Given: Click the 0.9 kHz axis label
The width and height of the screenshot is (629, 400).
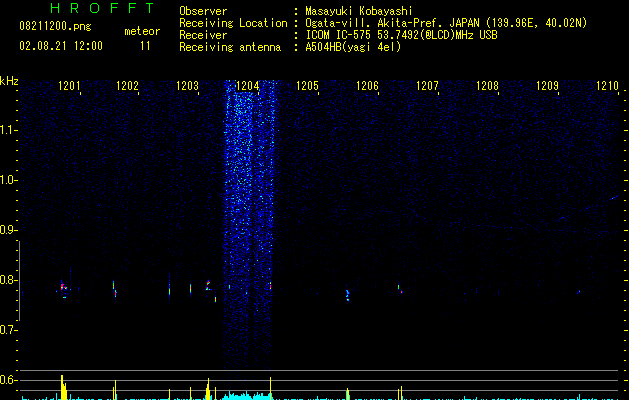Looking at the screenshot, I should click(x=8, y=230).
